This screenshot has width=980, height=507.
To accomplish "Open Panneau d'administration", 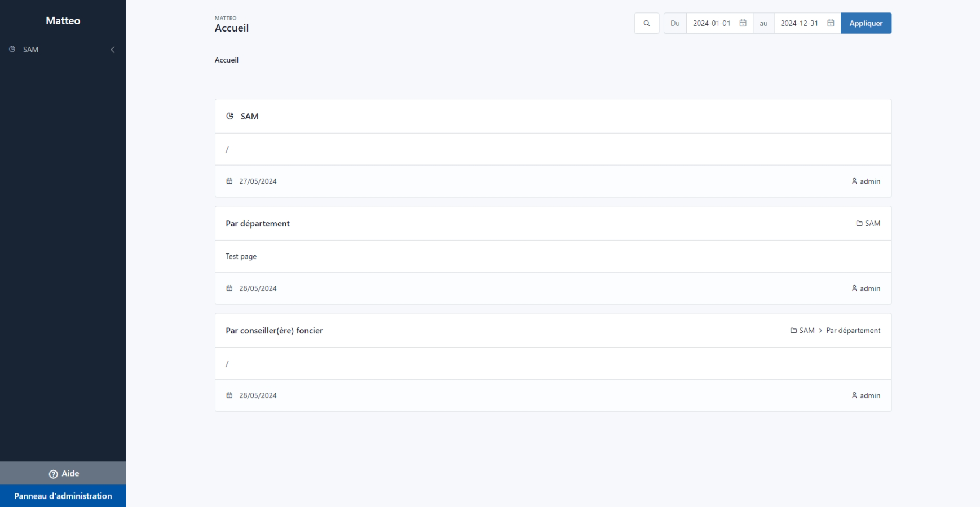I will (x=63, y=496).
